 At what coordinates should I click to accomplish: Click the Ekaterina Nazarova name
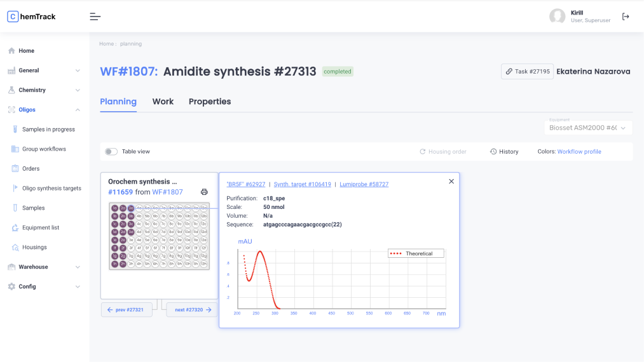coord(593,71)
